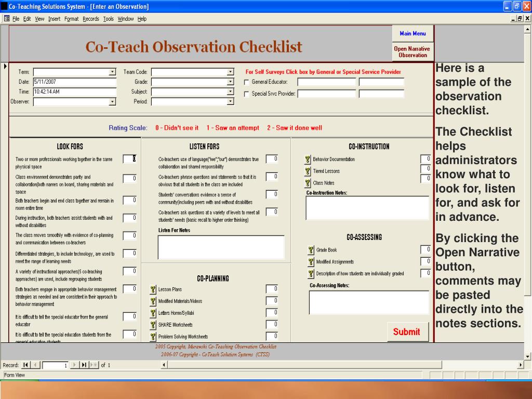The height and width of the screenshot is (399, 532).
Task: Click the Time field showing 10:42:14 AM
Action: pyautogui.click(x=75, y=91)
